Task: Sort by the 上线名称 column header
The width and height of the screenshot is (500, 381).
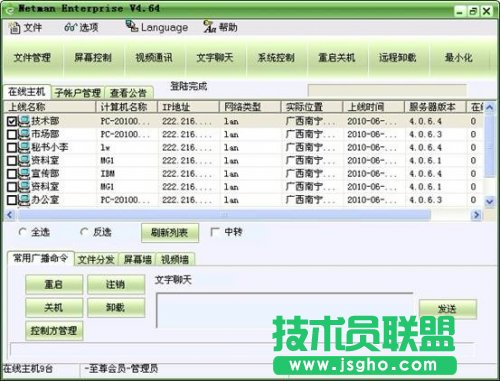Action: point(50,107)
